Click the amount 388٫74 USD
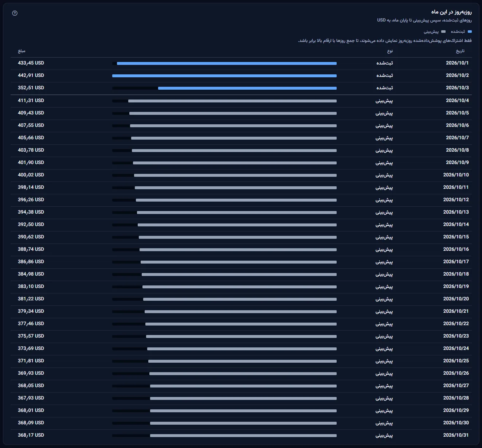 [x=31, y=249]
